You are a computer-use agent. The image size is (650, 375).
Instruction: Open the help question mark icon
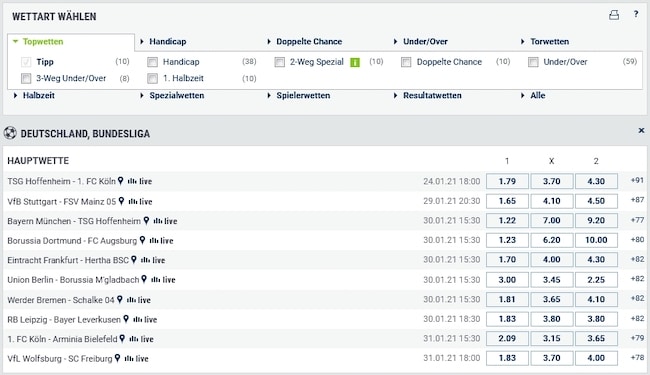point(636,14)
